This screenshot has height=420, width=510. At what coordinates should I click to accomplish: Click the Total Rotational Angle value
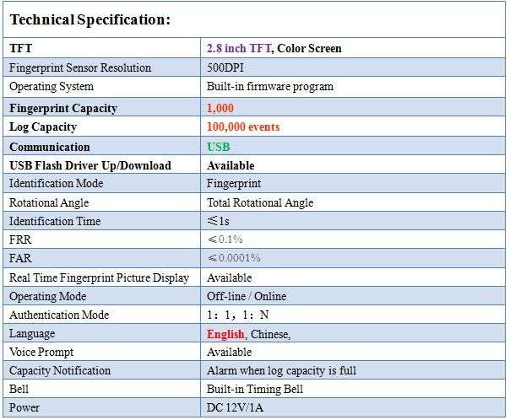pos(260,202)
